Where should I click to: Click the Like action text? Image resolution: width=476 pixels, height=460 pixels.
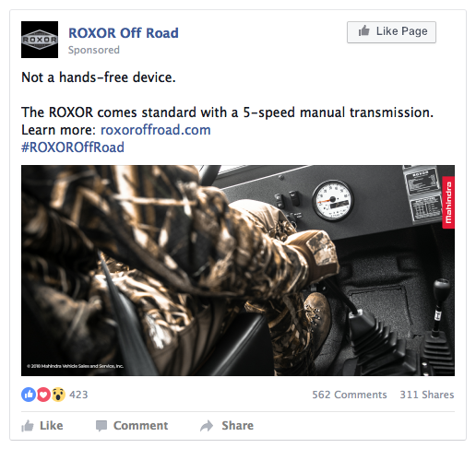(52, 426)
